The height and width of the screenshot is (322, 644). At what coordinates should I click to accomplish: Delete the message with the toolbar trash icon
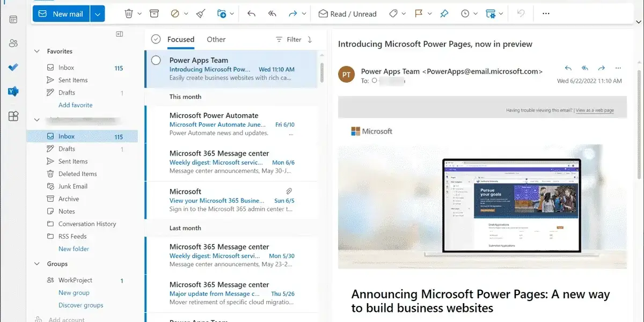pos(129,14)
